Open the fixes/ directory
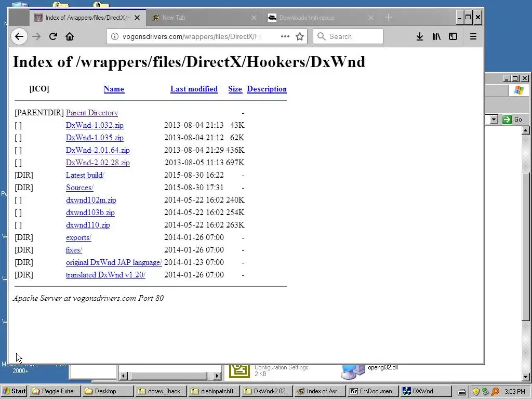 coord(74,250)
